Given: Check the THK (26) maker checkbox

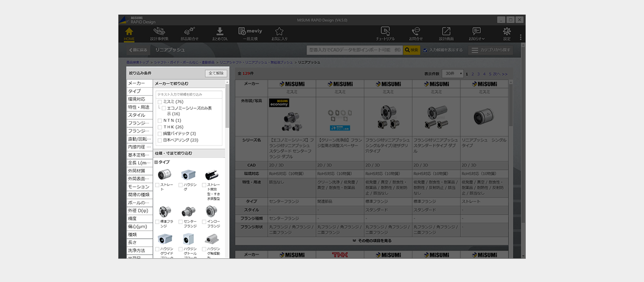Looking at the screenshot, I should pos(160,127).
